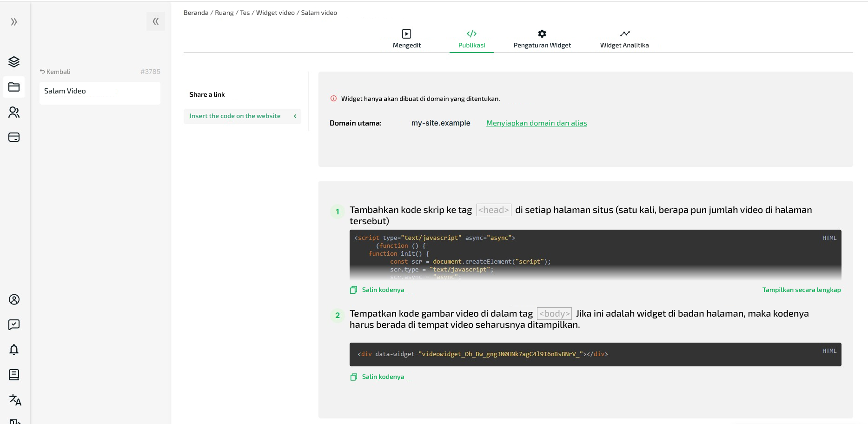Image resolution: width=868 pixels, height=424 pixels.
Task: Select the Share a link option
Action: [207, 94]
